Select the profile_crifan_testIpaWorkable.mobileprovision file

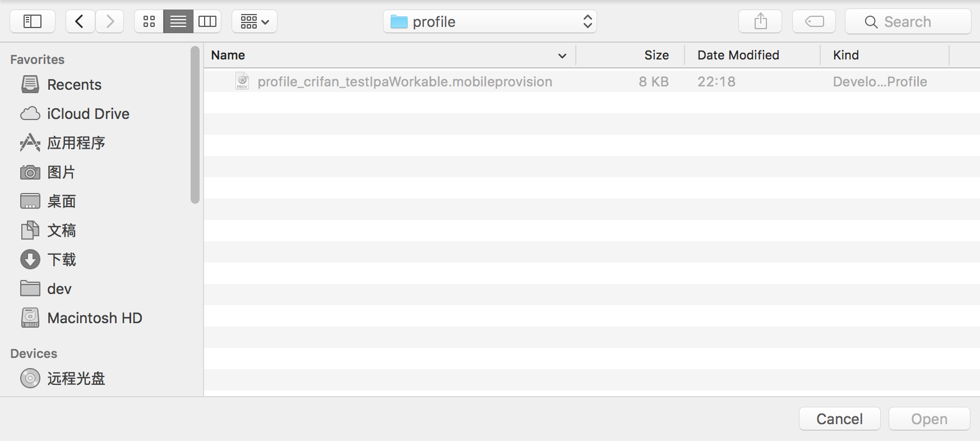404,82
